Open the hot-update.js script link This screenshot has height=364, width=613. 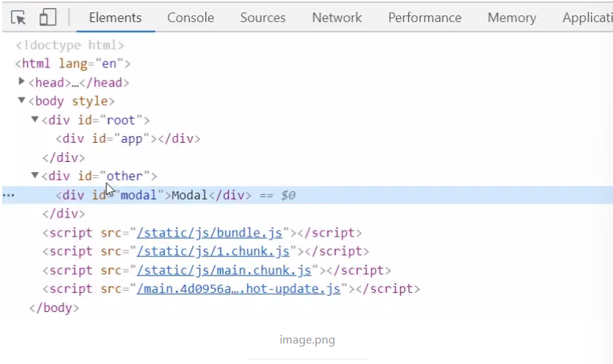(x=239, y=289)
